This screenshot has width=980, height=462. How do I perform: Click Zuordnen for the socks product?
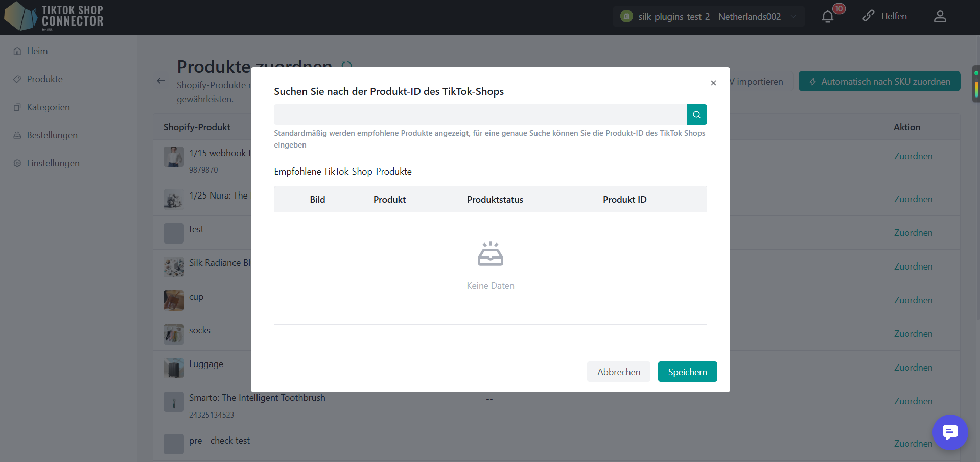point(913,334)
